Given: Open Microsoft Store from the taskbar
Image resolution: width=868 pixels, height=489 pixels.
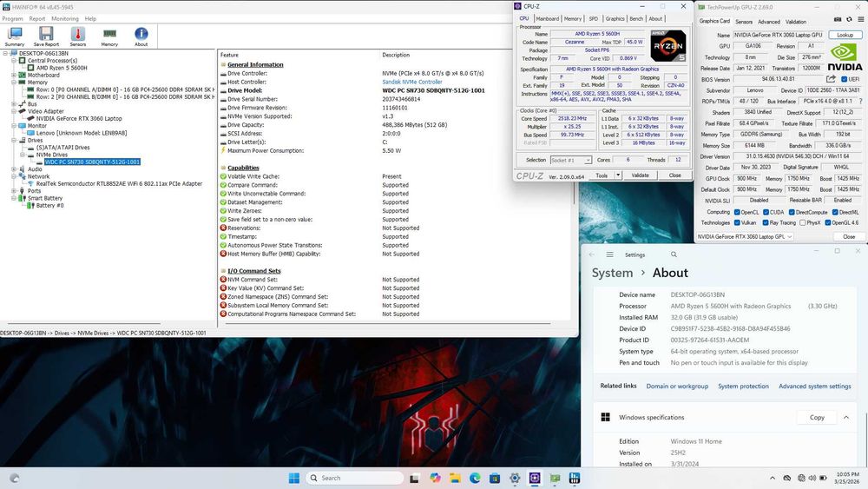Looking at the screenshot, I should pyautogui.click(x=495, y=478).
